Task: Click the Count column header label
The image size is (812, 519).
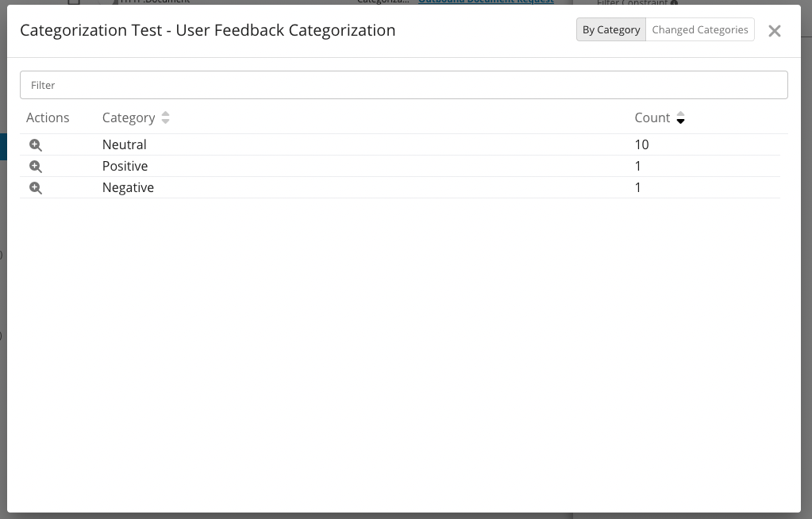Action: point(652,117)
